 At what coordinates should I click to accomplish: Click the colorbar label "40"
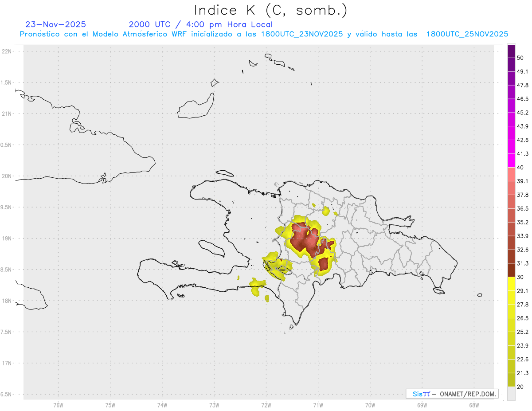520,167
